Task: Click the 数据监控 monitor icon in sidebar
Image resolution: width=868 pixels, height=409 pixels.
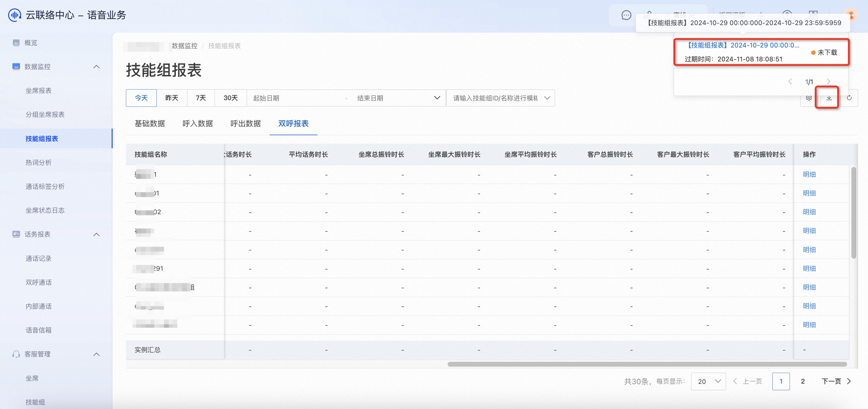Action: click(16, 67)
